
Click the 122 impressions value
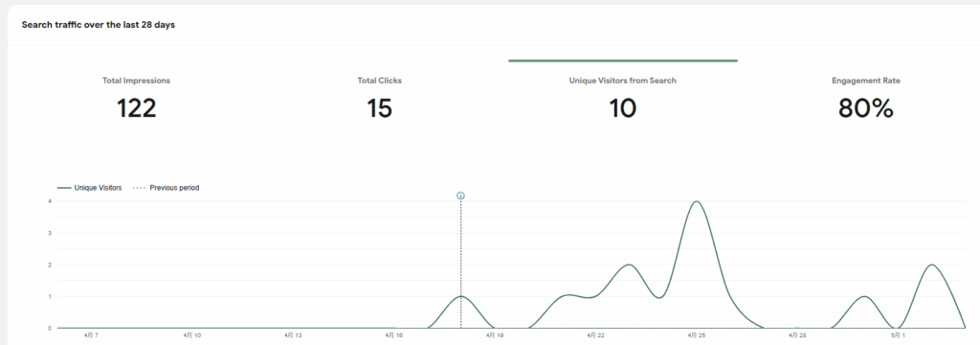tap(136, 108)
